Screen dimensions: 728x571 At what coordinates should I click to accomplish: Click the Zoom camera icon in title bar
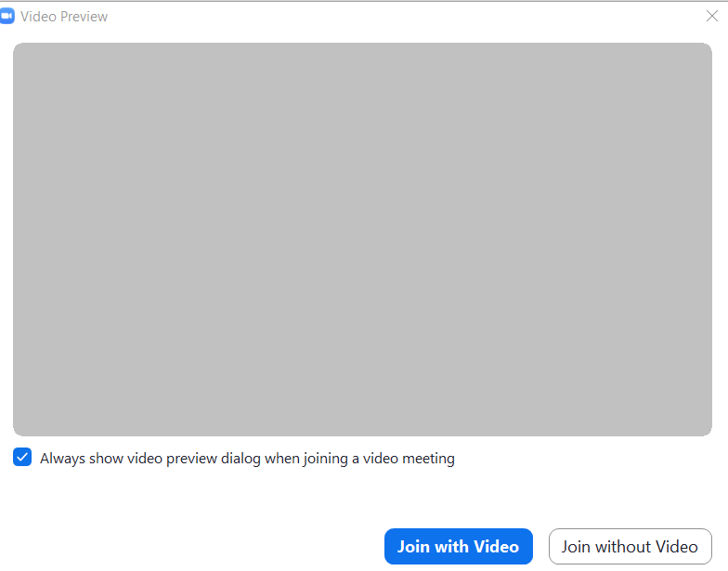coord(7,17)
